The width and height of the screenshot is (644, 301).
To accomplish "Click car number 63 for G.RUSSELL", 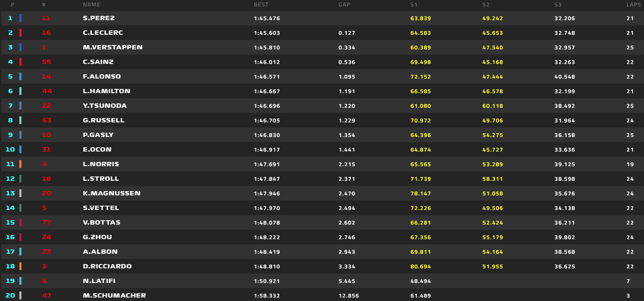I will coord(47,120).
